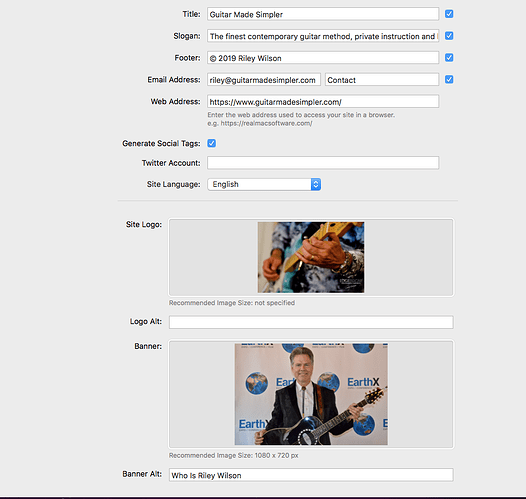Click the Contact label field
Viewport: 526px width, 499px height.
tap(382, 80)
